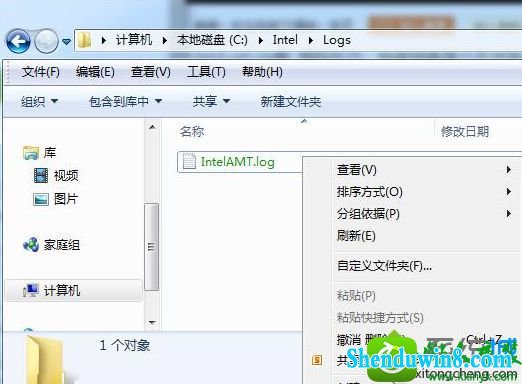Screen dimensions: 522x384
Task: Open the 包含到库中 dropdown
Action: point(125,101)
